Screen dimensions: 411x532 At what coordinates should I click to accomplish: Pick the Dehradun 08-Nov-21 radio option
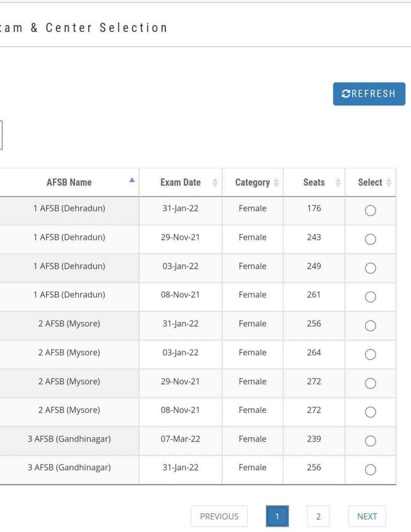click(x=370, y=297)
